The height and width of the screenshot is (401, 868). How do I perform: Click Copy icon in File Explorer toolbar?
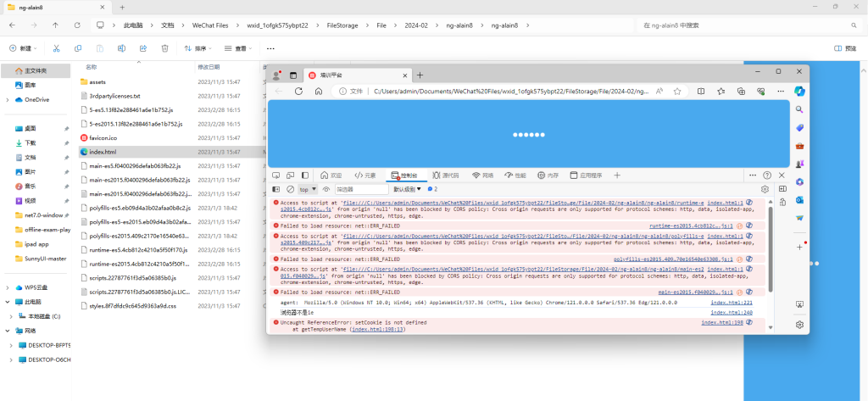(77, 48)
